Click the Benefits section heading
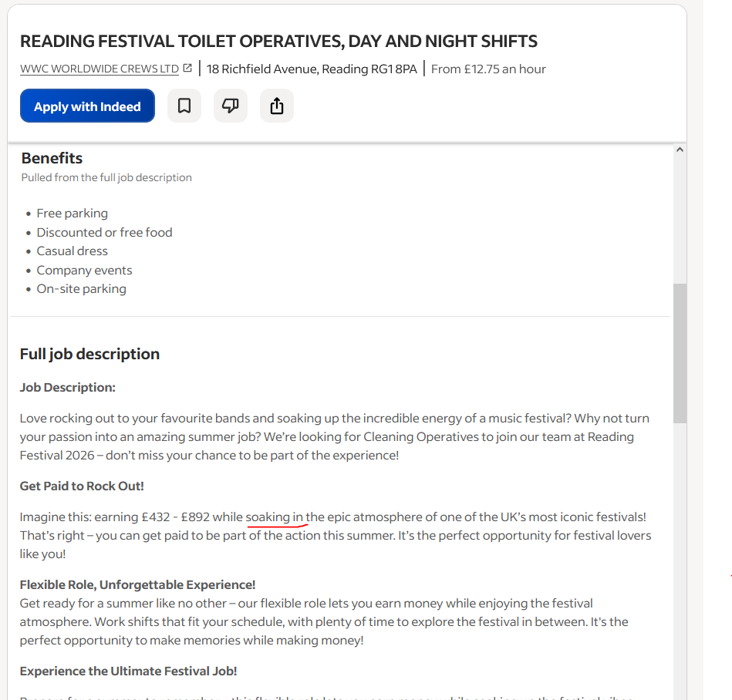Viewport: 732px width, 700px height. [52, 158]
